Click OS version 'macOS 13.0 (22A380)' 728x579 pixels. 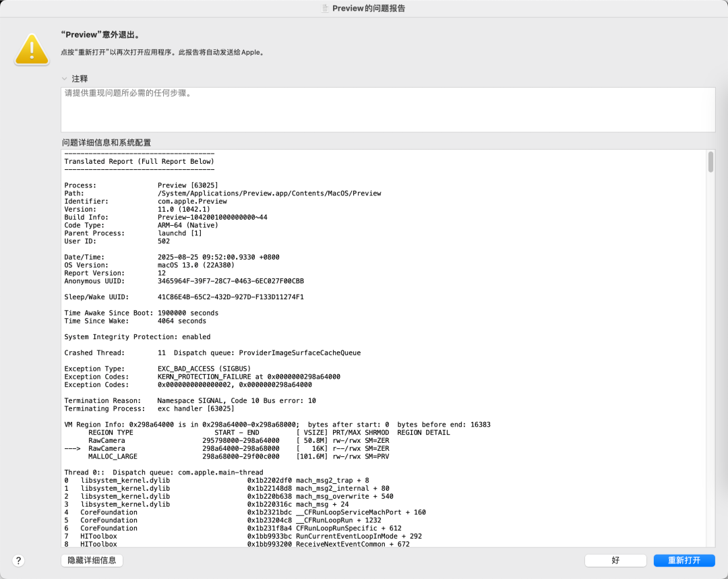(x=196, y=265)
